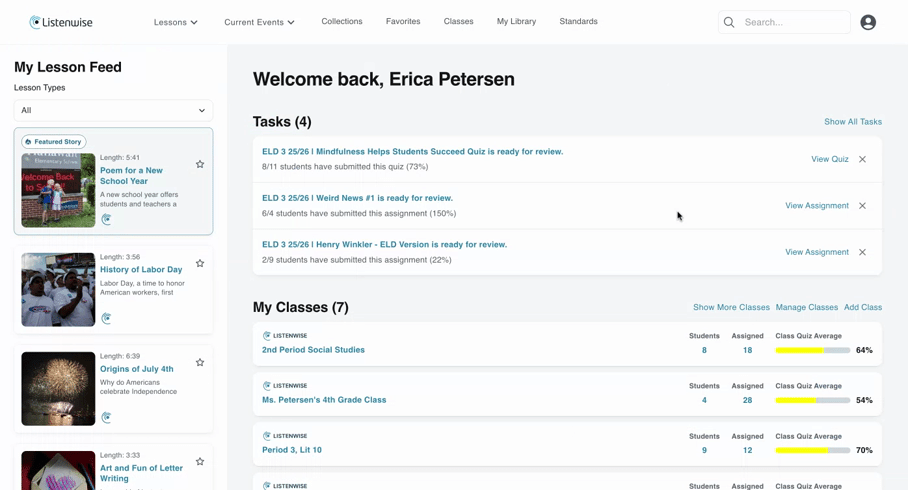Image resolution: width=908 pixels, height=490 pixels.
Task: Click the Add Class link
Action: 863,307
